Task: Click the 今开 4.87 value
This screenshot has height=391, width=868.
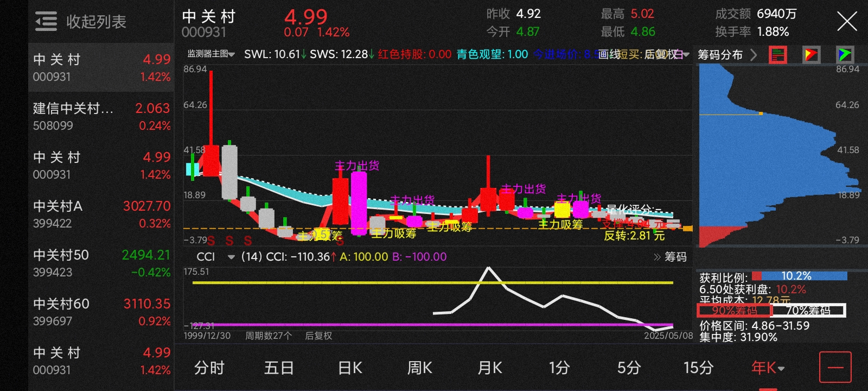Action: tap(528, 31)
